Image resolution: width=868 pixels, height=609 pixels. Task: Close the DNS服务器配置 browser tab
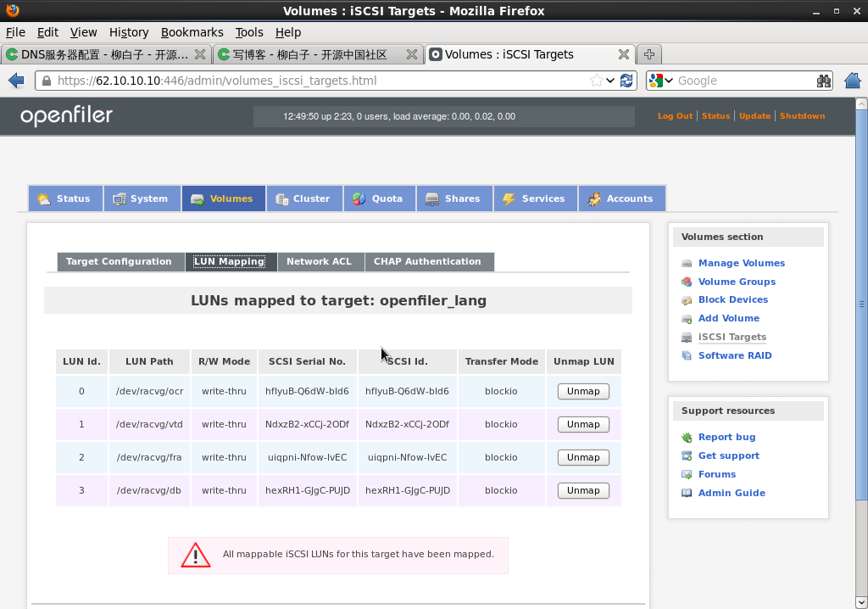[x=200, y=54]
